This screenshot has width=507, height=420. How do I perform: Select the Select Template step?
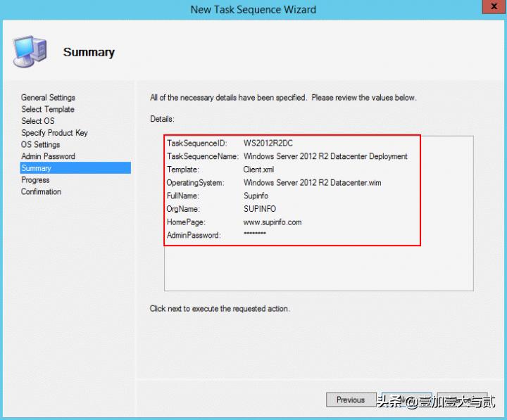point(48,109)
